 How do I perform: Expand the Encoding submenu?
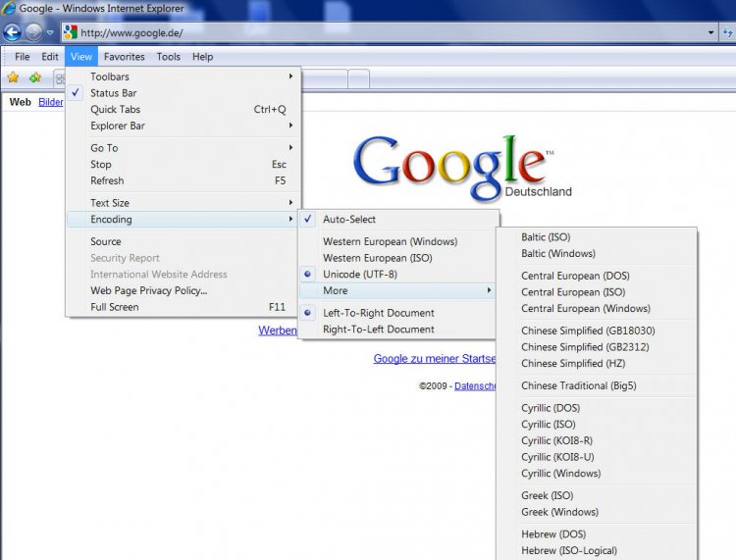coord(183,219)
